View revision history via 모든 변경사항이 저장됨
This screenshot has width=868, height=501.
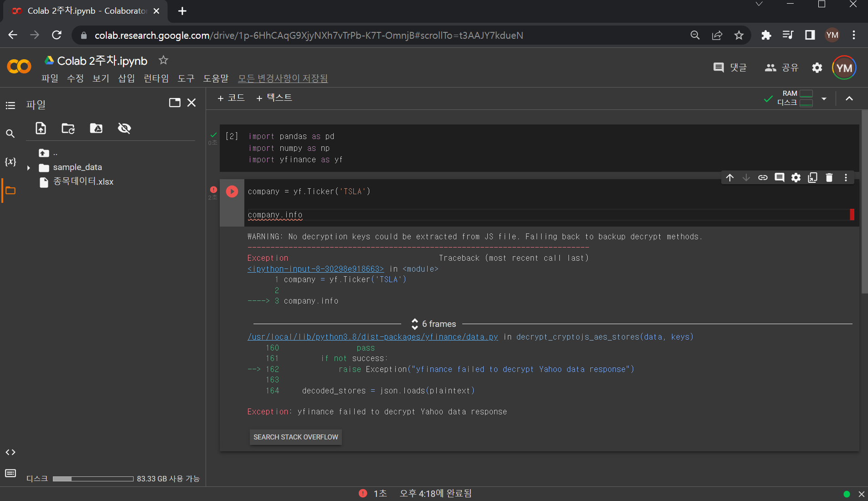pyautogui.click(x=283, y=78)
